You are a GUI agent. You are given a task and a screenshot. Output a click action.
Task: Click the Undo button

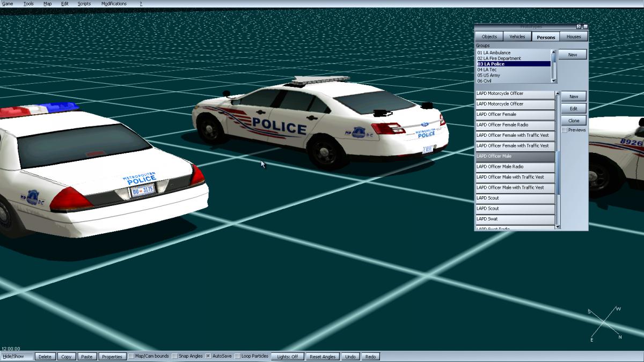(x=350, y=356)
